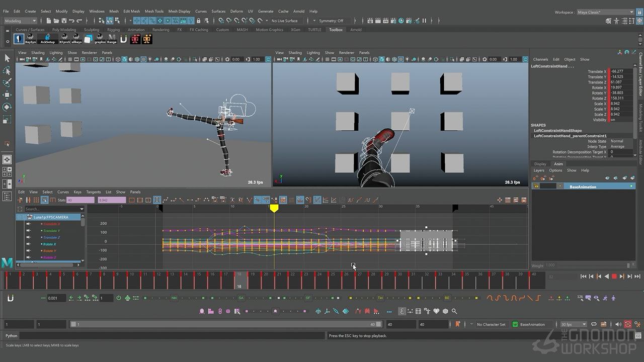Click the AckSetup shelf icon
This screenshot has width=644, height=362.
click(x=47, y=39)
